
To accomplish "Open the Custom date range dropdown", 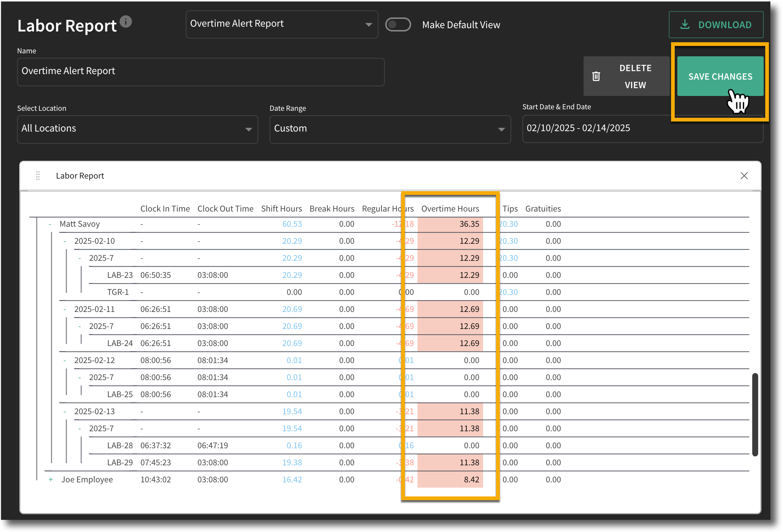I will tap(390, 129).
